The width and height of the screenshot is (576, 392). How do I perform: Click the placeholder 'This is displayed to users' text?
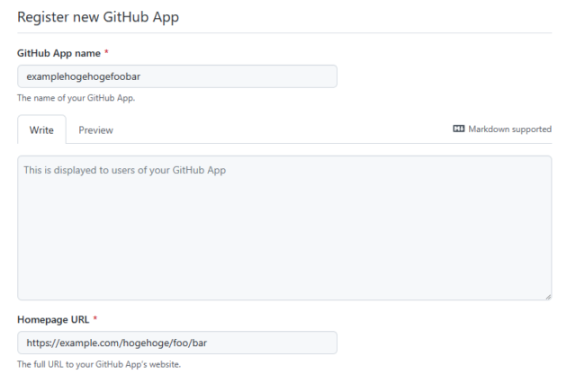point(125,170)
